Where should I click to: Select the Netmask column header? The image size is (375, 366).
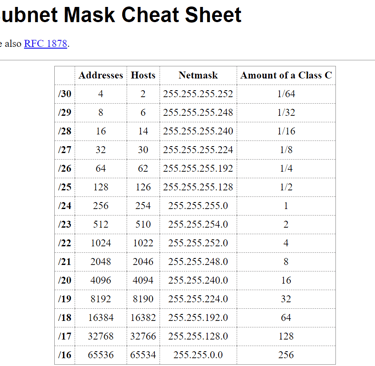(198, 75)
